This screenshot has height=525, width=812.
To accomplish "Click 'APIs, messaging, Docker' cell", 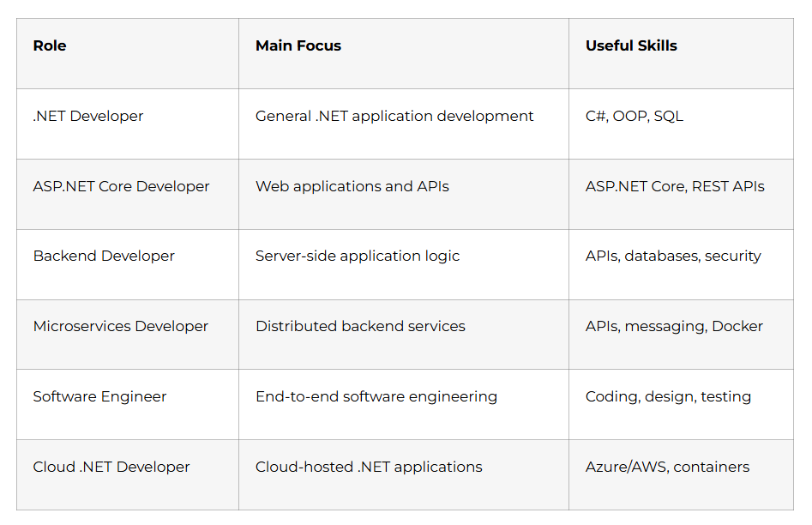I will click(681, 335).
